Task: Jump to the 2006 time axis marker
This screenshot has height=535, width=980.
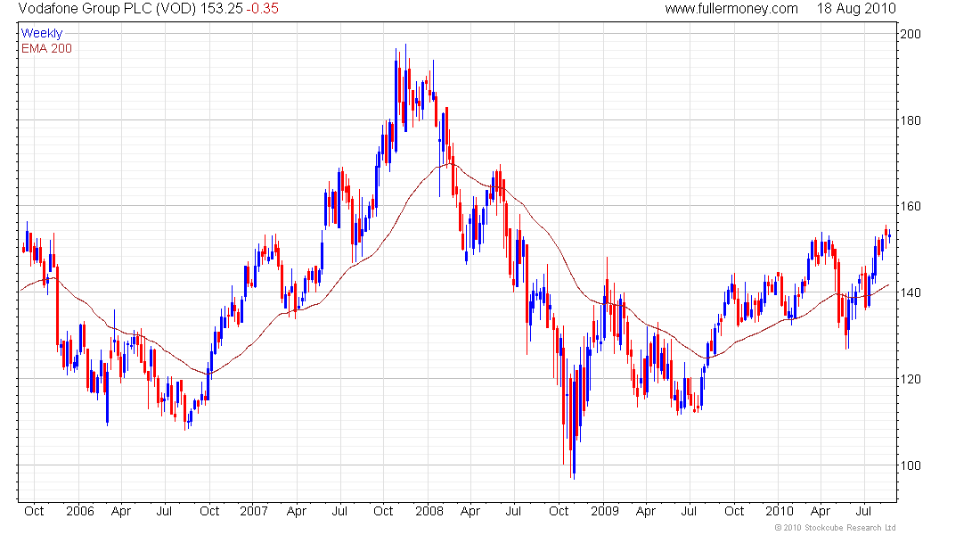Action: tap(78, 512)
